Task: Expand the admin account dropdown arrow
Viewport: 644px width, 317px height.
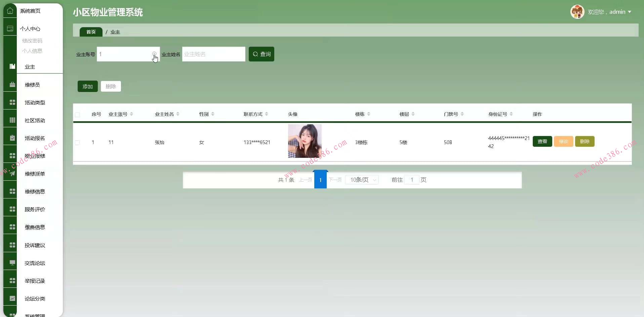Action: point(630,12)
